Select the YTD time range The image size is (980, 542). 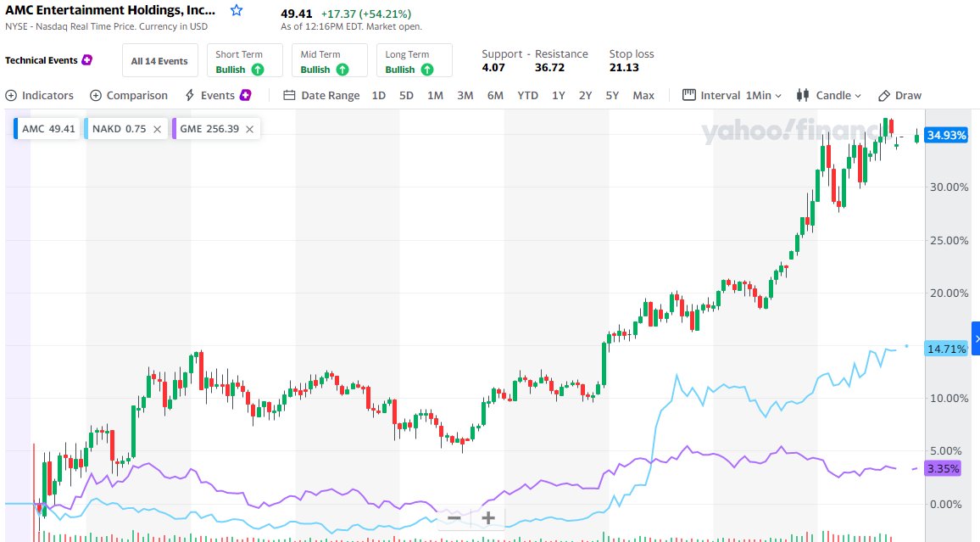click(527, 96)
